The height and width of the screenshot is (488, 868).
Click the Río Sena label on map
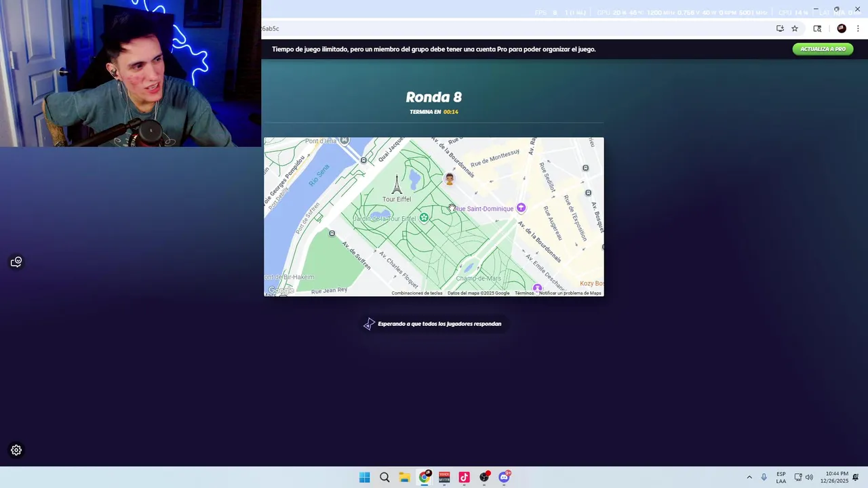(x=319, y=176)
